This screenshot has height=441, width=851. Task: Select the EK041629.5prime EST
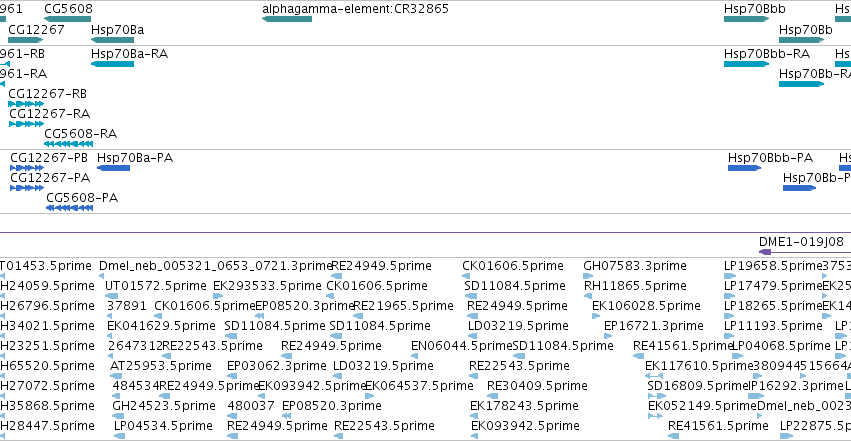click(161, 326)
